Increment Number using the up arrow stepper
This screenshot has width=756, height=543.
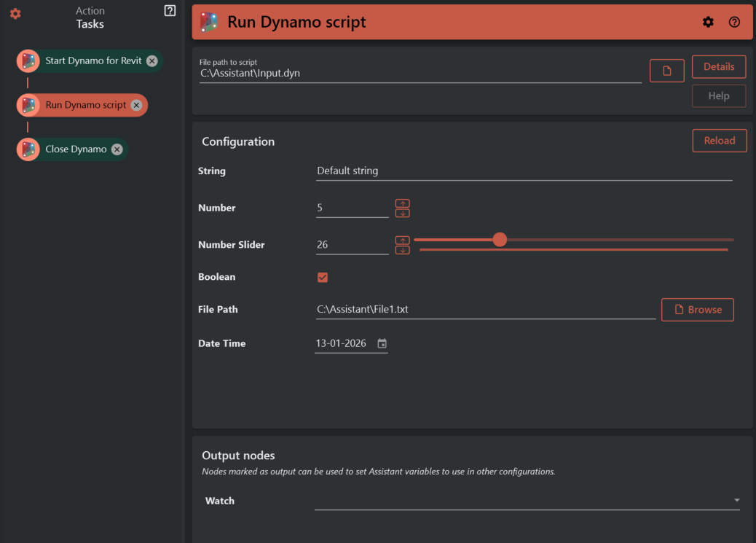pos(402,203)
